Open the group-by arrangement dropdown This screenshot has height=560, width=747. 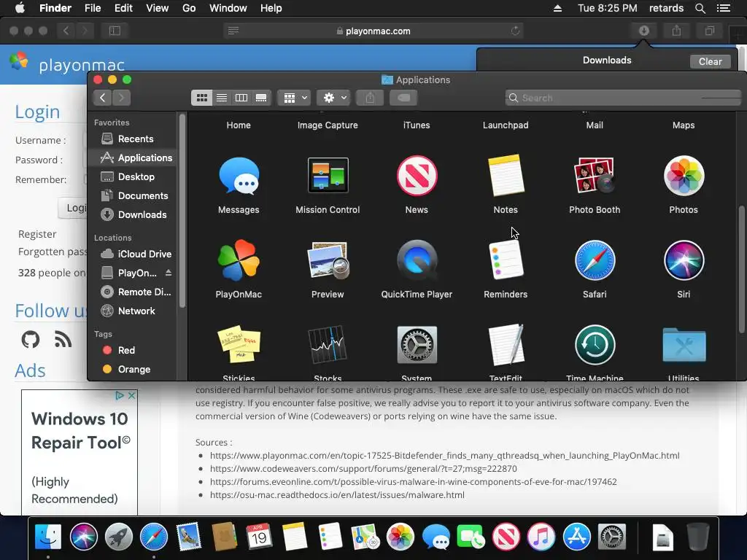point(295,98)
